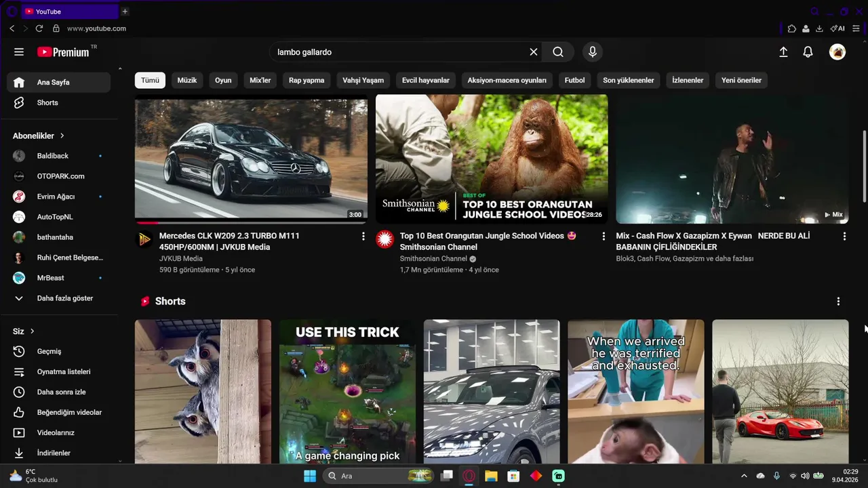Viewport: 868px width, 488px height.
Task: Open the Baldiback channel
Action: pyautogui.click(x=59, y=156)
